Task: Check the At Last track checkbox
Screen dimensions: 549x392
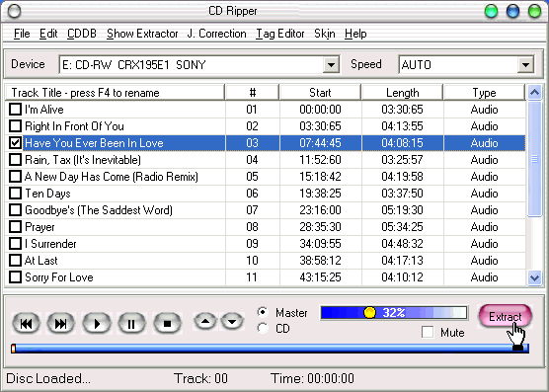Action: [15, 261]
